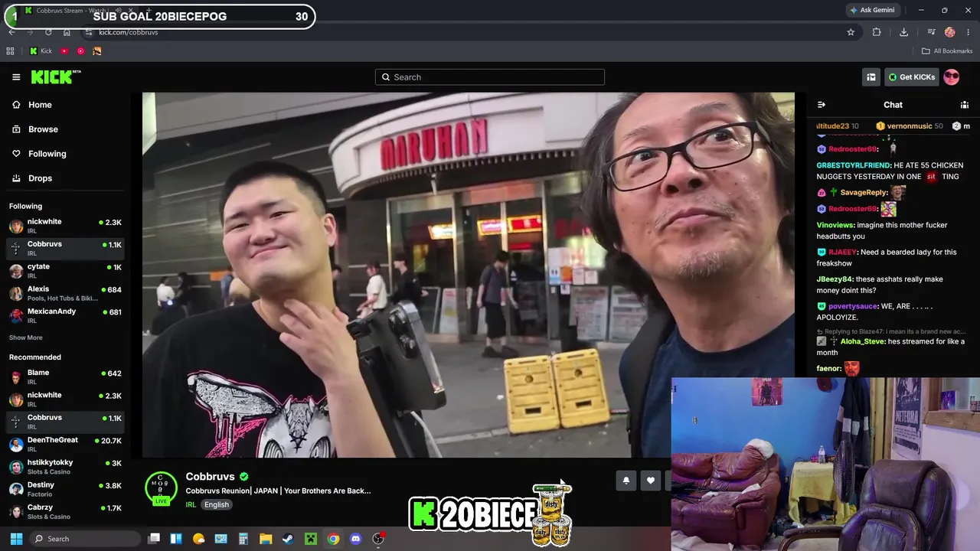The width and height of the screenshot is (980, 551).
Task: Open MexicanAndy channel in Following list
Action: tap(65, 315)
